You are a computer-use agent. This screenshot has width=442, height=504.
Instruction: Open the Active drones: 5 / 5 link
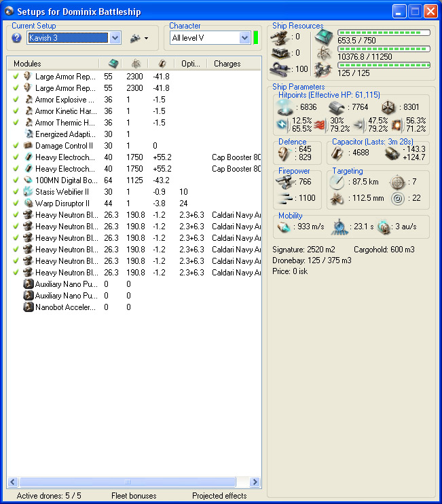click(49, 496)
